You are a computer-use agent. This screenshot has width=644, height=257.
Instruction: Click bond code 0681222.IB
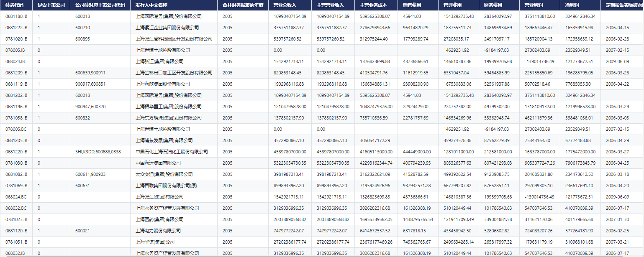(16, 28)
